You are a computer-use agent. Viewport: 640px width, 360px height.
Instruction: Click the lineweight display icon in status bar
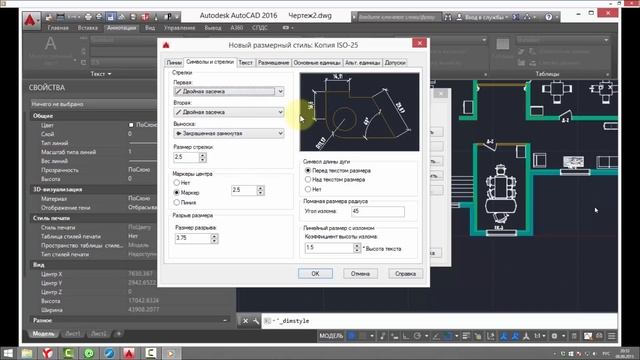coord(466,336)
